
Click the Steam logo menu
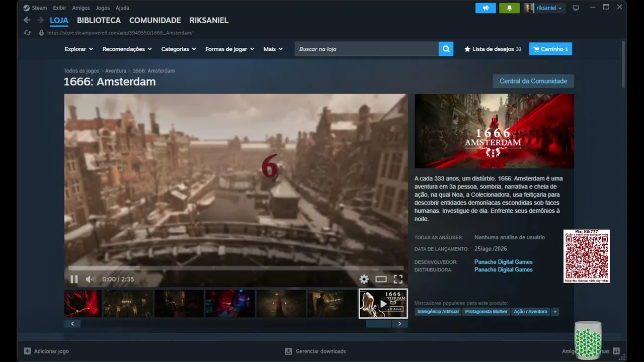point(27,8)
